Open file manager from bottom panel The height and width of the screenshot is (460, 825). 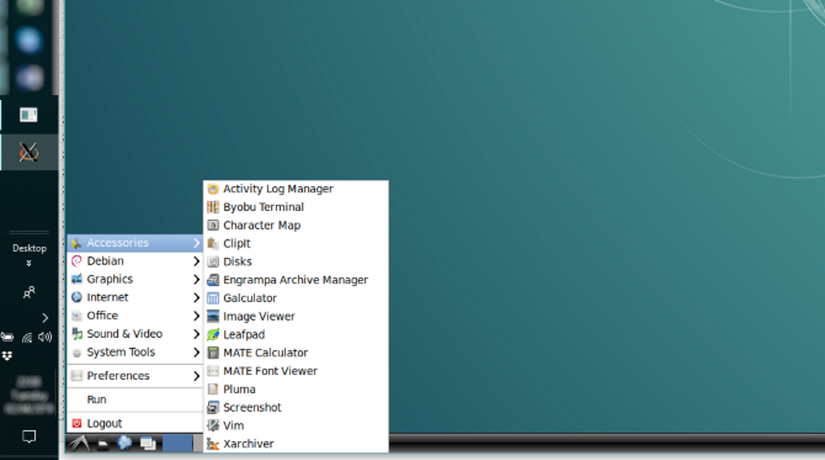(x=103, y=445)
